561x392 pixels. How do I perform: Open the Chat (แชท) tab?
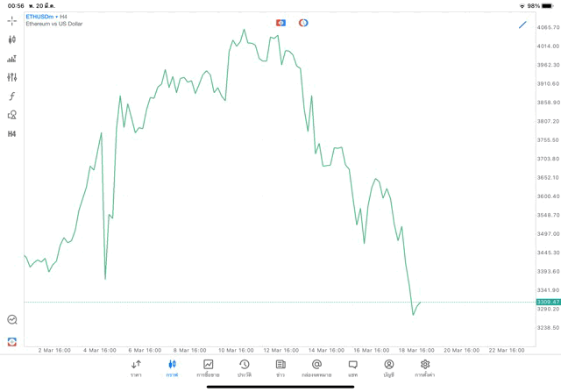(x=352, y=368)
